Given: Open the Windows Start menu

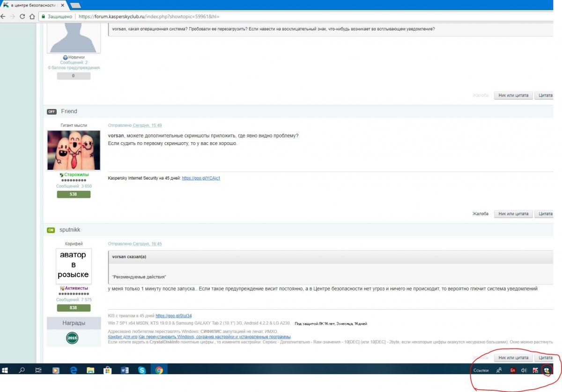Looking at the screenshot, I should [x=5, y=370].
